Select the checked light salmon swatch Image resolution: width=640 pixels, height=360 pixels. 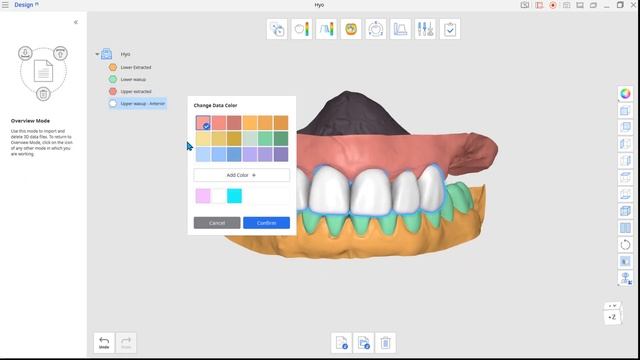tap(203, 123)
